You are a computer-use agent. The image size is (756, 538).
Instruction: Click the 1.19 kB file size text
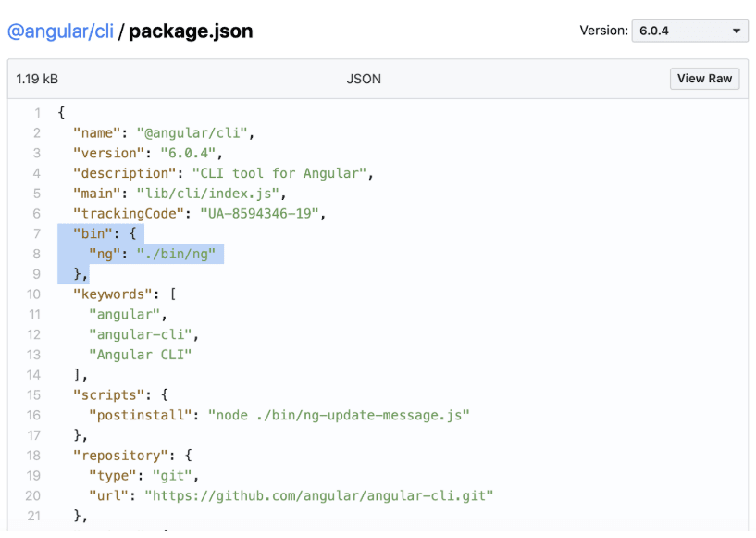[37, 79]
